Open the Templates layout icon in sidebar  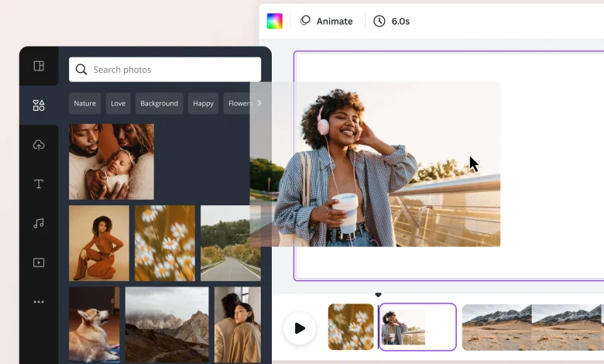point(39,66)
